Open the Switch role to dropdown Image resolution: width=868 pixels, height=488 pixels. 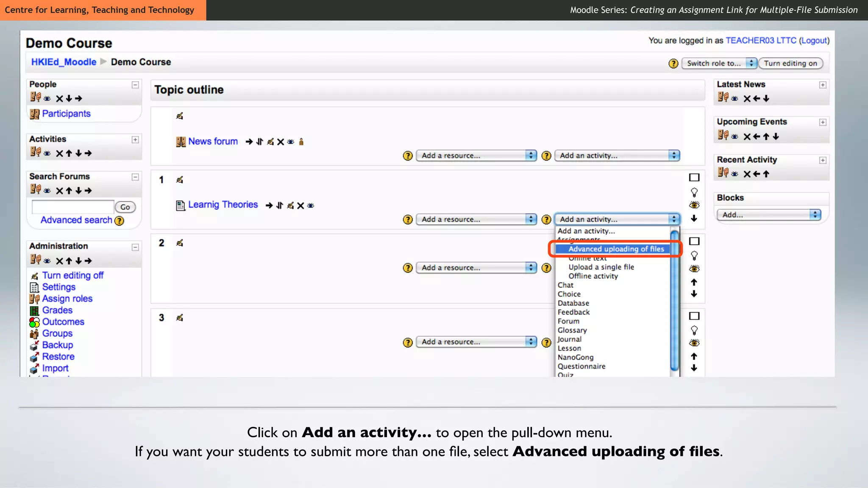719,64
